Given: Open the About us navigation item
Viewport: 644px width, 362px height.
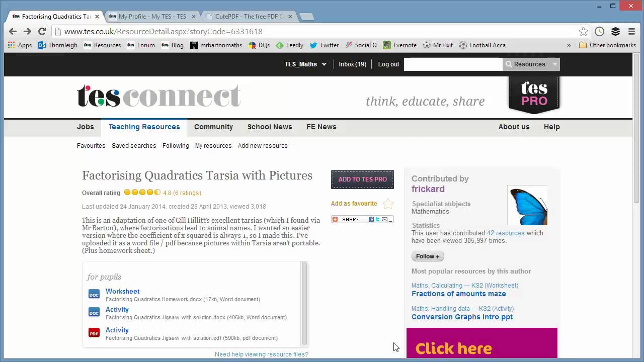Looking at the screenshot, I should pos(514,127).
